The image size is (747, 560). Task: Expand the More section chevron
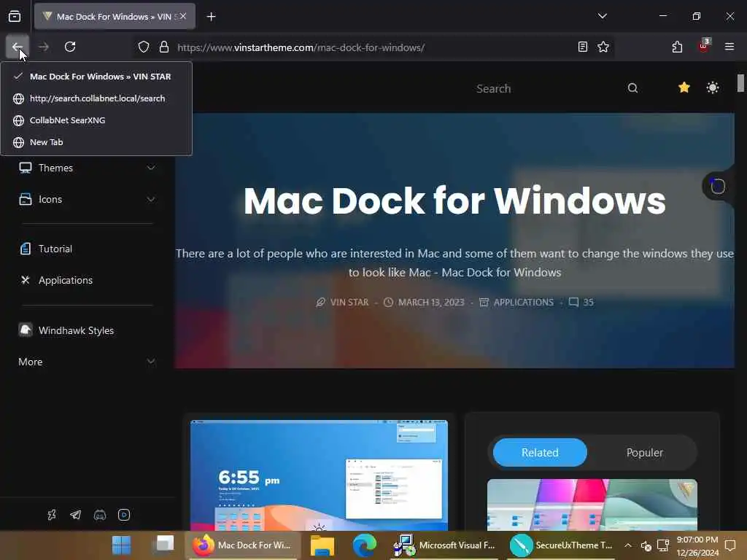(x=150, y=362)
